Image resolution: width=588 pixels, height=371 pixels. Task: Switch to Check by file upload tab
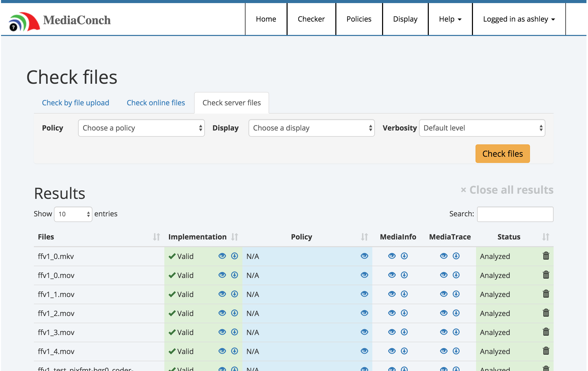75,103
